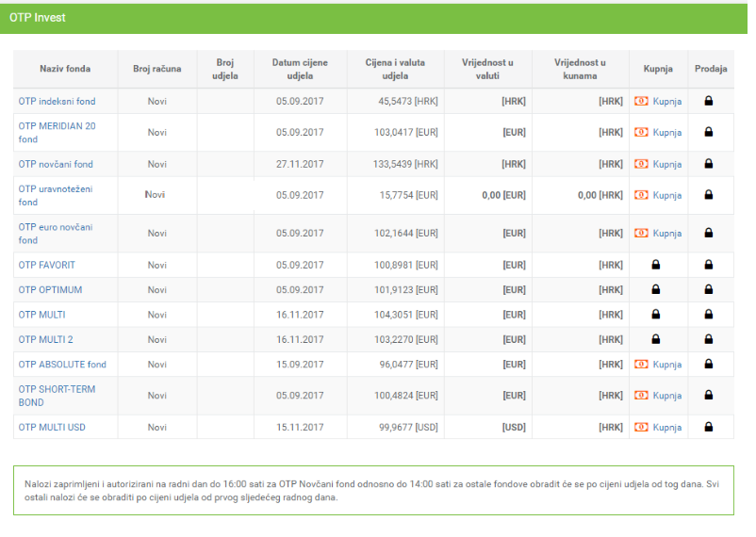Click the Naziv fonda column header
Image resolution: width=756 pixels, height=537 pixels.
65,69
